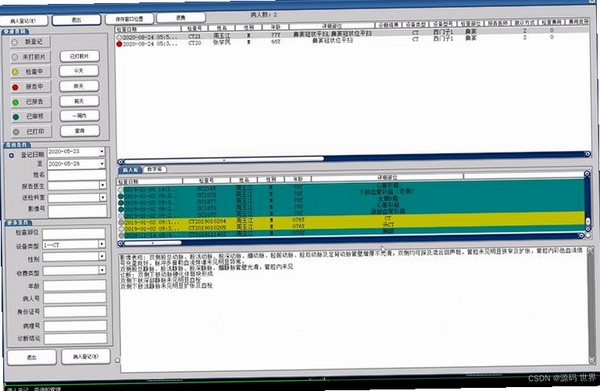Filter by gray 已打印 status

31,132
